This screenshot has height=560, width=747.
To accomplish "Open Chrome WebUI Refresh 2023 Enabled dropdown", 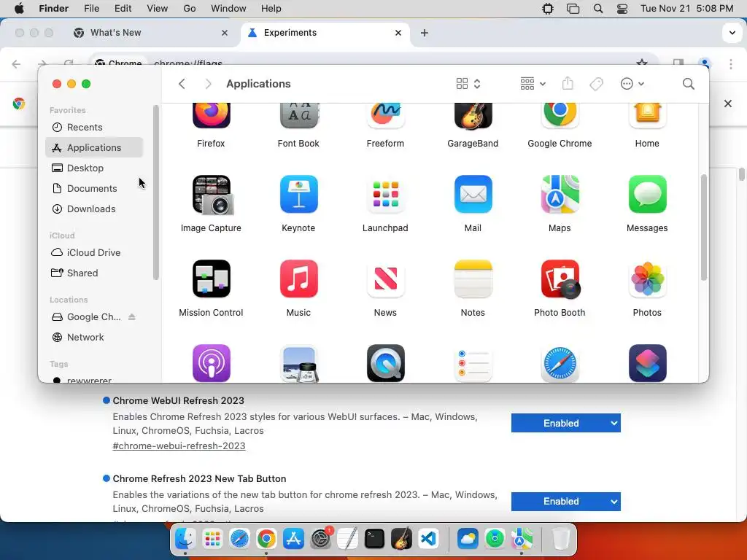I will 565,423.
